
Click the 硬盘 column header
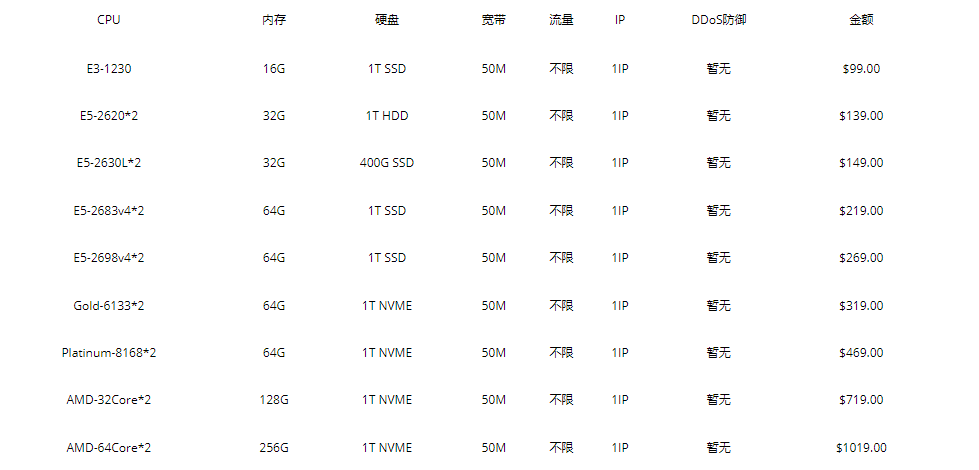click(x=386, y=20)
